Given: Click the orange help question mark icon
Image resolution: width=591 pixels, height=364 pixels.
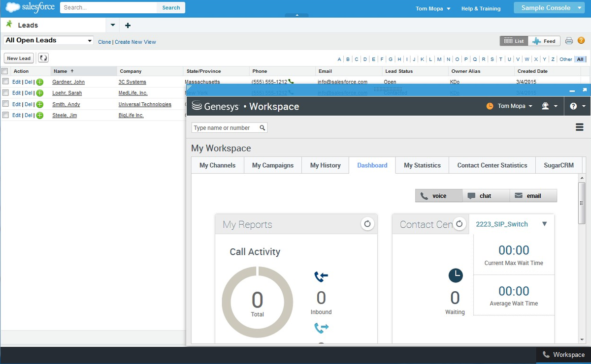Looking at the screenshot, I should click(x=581, y=41).
